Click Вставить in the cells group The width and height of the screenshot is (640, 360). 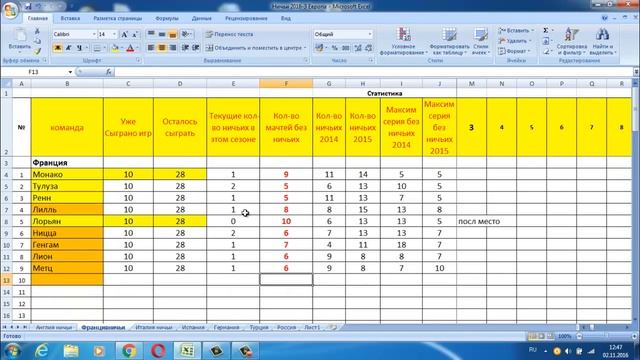[516, 31]
